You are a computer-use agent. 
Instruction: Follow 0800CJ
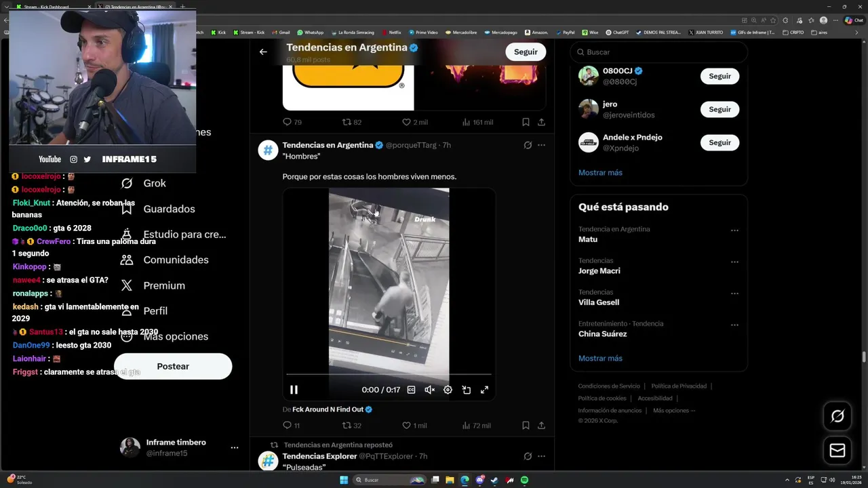pos(719,77)
